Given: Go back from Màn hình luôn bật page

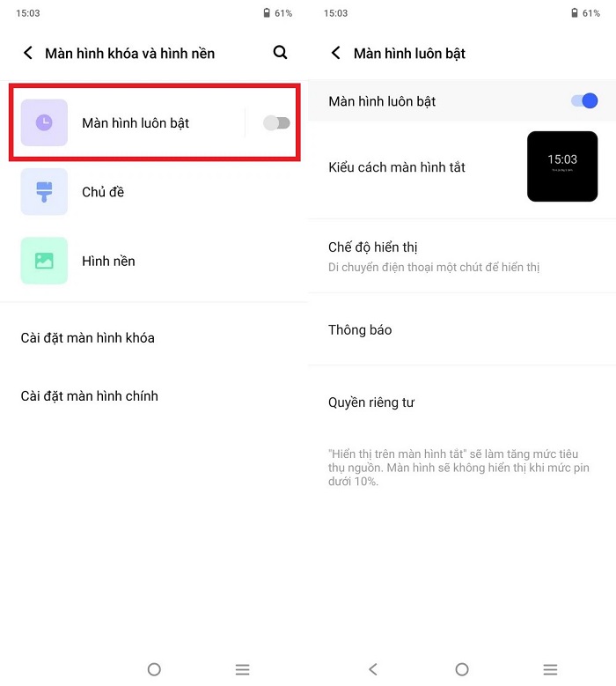Looking at the screenshot, I should (x=336, y=53).
